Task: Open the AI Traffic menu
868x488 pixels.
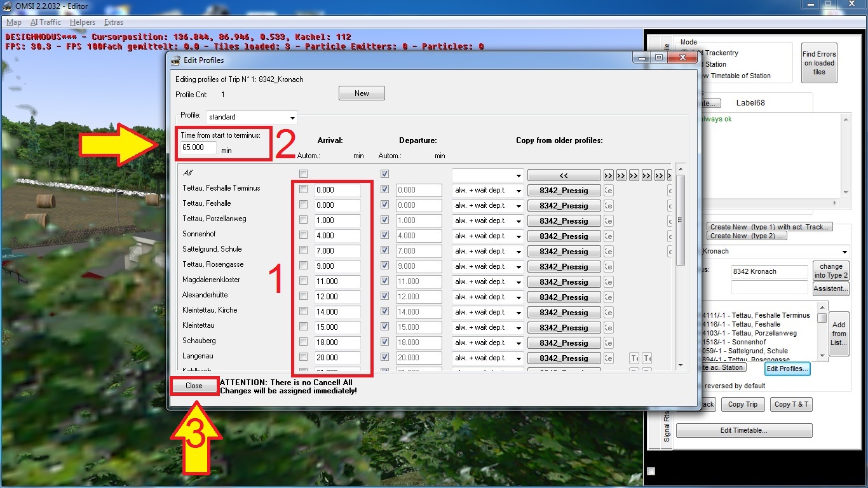Action: click(45, 22)
